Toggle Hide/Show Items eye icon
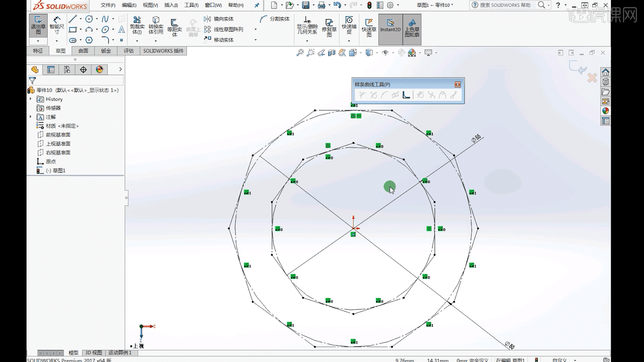The width and height of the screenshot is (644, 362). [x=385, y=53]
